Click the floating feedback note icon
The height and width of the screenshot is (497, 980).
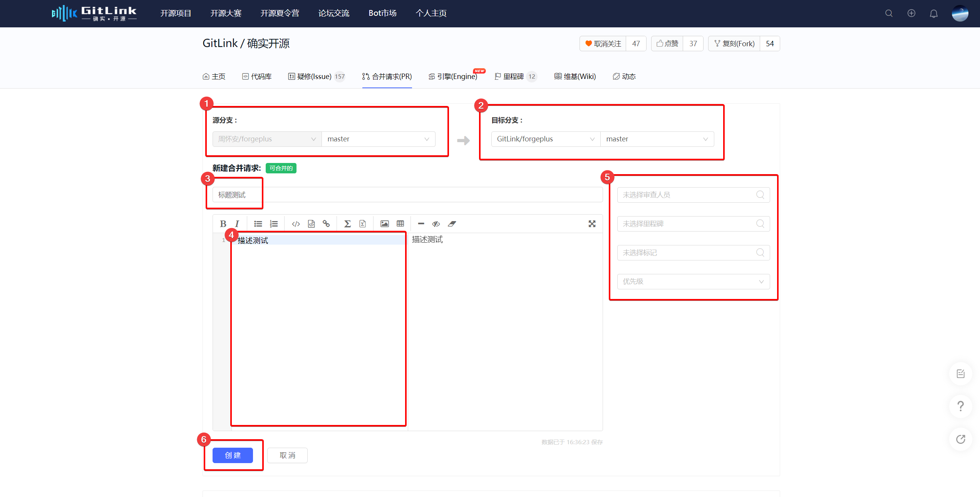pyautogui.click(x=961, y=374)
